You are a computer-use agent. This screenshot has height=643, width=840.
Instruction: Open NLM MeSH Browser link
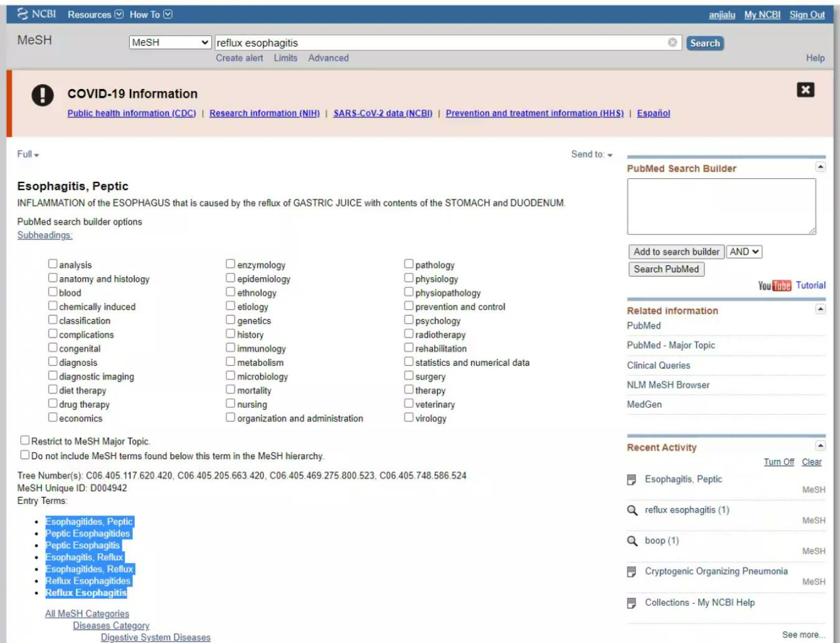[x=668, y=385]
